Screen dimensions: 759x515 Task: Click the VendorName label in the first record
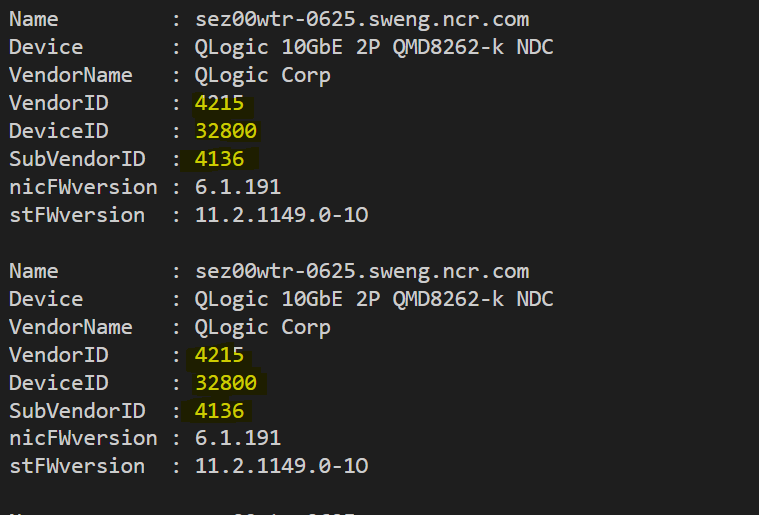coord(71,76)
